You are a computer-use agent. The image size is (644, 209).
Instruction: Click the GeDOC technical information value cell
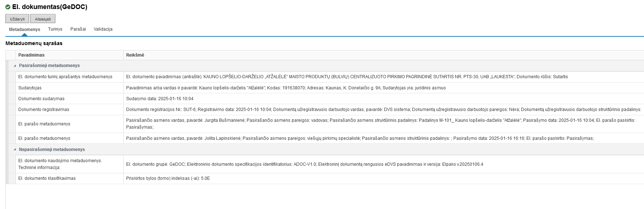click(x=304, y=164)
